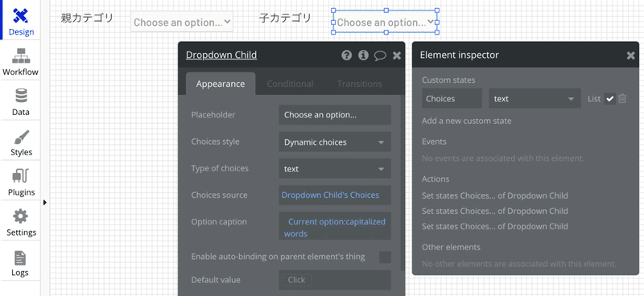
Task: Switch to the Appearance tab
Action: click(x=221, y=84)
